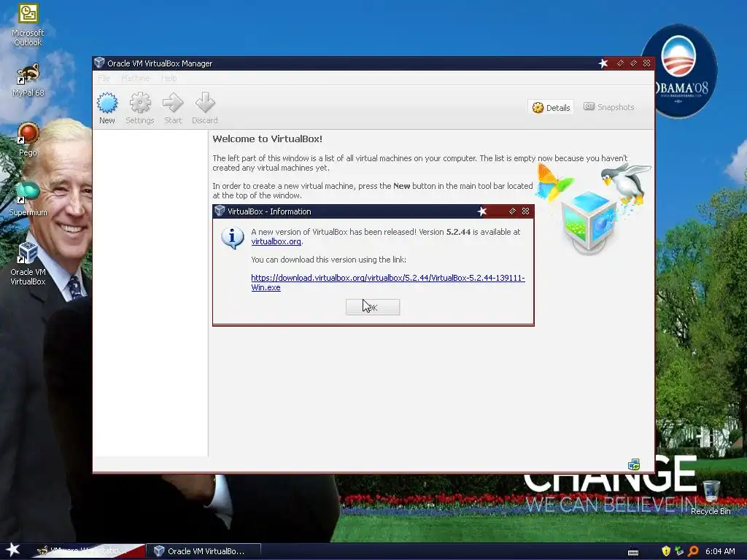Screen dimensions: 747x560
Task: Open the virtualbox.org link
Action: tap(276, 241)
